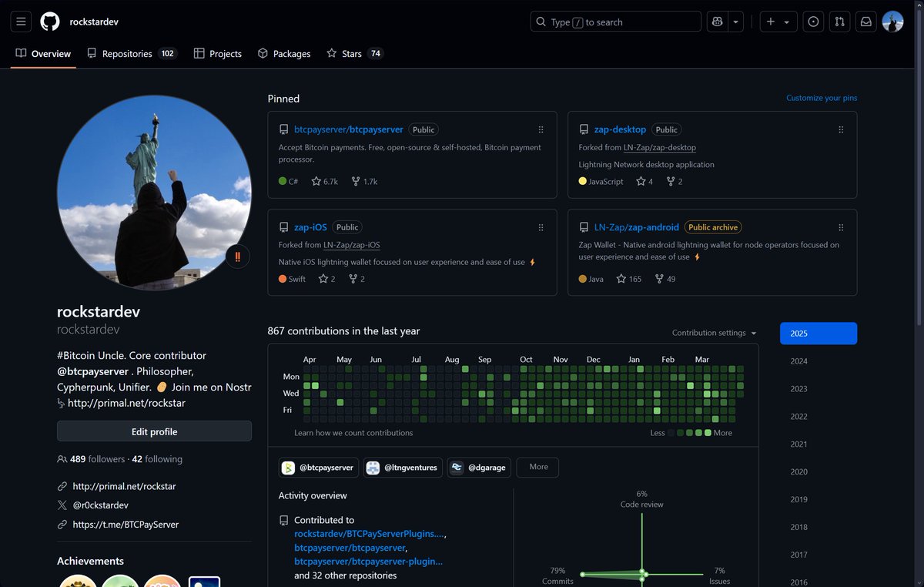Click the GitHub Octocat logo

coord(50,22)
